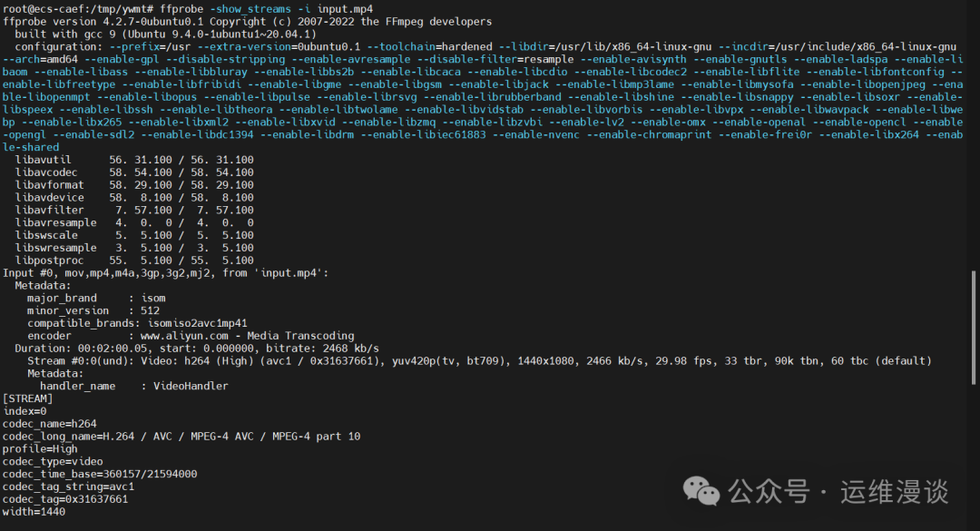Select the libpostproc version row

[134, 260]
